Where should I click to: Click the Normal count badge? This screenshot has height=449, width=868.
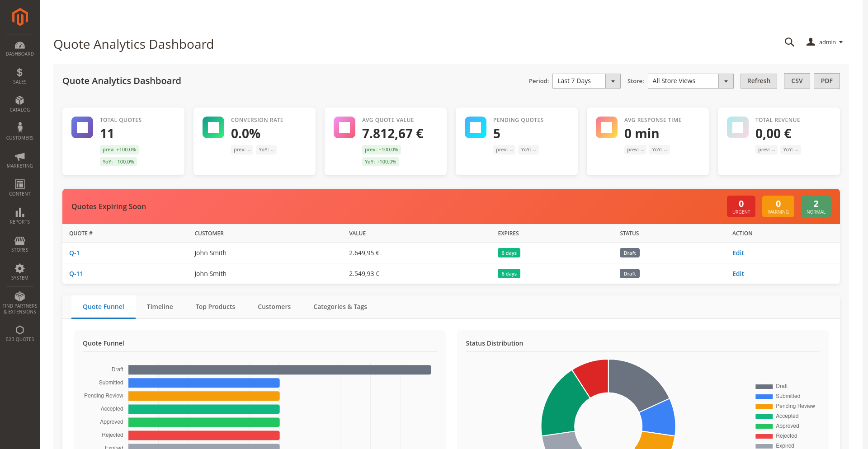coord(816,206)
